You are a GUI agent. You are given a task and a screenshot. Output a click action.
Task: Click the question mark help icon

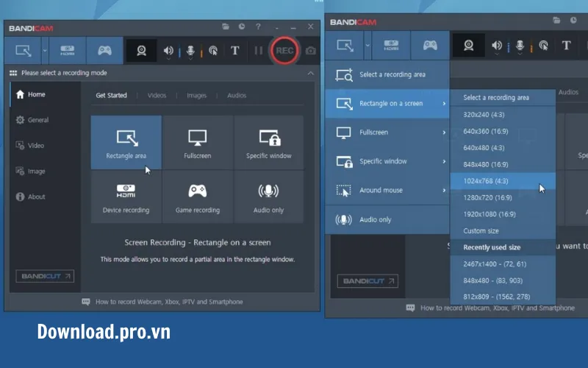pyautogui.click(x=258, y=26)
